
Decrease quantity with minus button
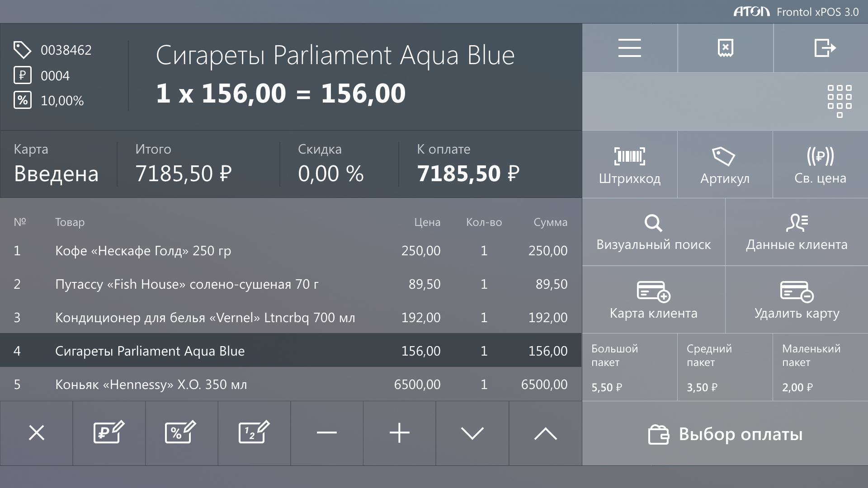pos(327,433)
